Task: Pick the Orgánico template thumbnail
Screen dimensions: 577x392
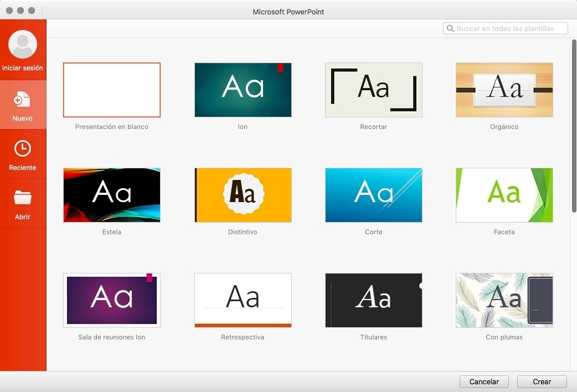Action: click(x=504, y=90)
